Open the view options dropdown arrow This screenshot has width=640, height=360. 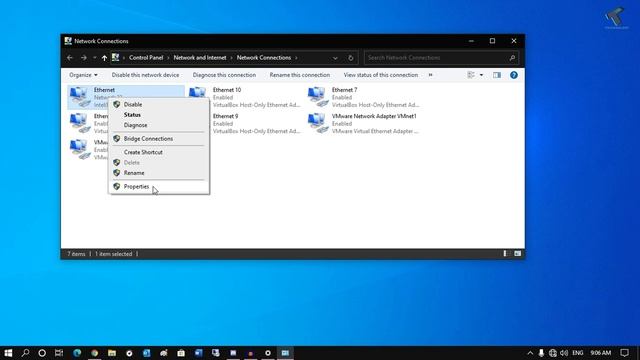coord(481,75)
